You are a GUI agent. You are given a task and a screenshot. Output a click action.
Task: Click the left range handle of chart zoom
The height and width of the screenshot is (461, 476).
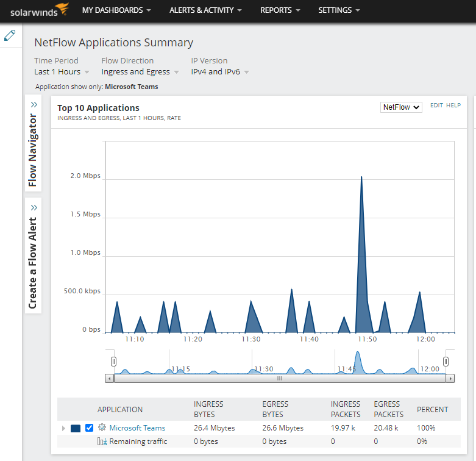point(113,362)
